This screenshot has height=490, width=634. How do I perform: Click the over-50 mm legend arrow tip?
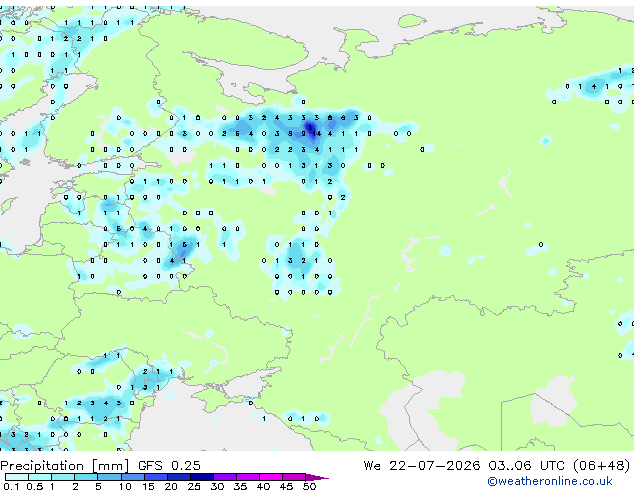317,477
